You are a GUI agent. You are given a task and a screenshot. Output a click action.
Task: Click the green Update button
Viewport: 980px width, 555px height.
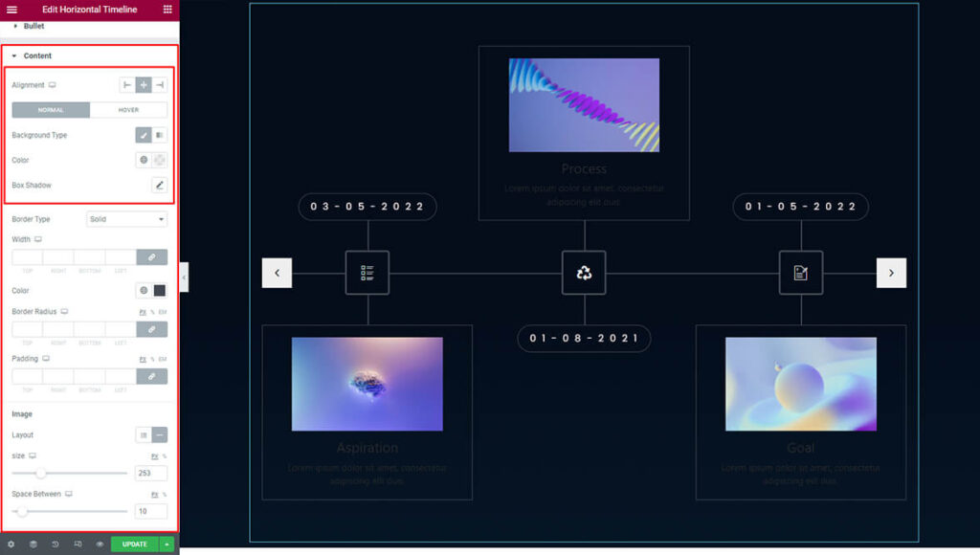point(135,544)
